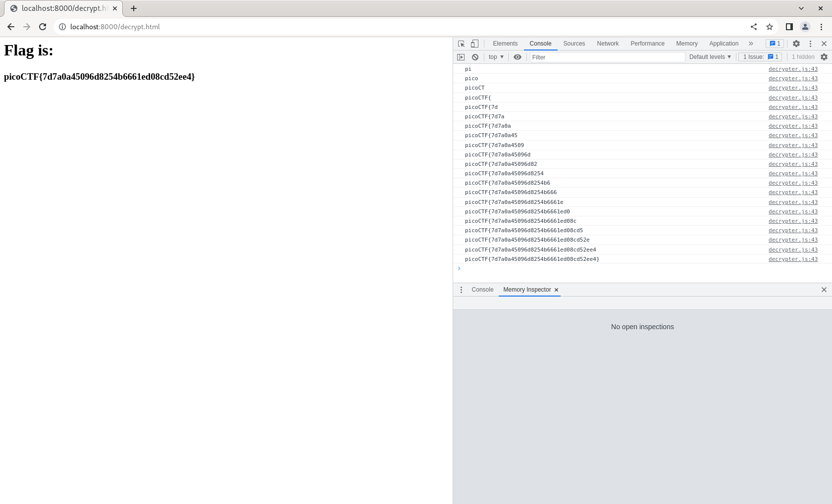Open DevTools three-dot customize menu
This screenshot has height=504, width=832.
(810, 44)
